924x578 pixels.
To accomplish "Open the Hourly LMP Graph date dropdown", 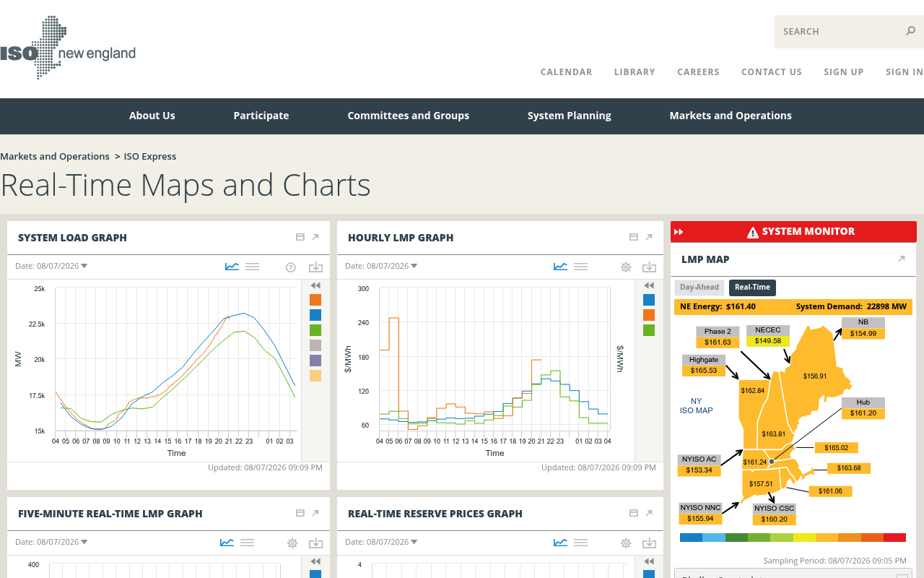I will (381, 266).
